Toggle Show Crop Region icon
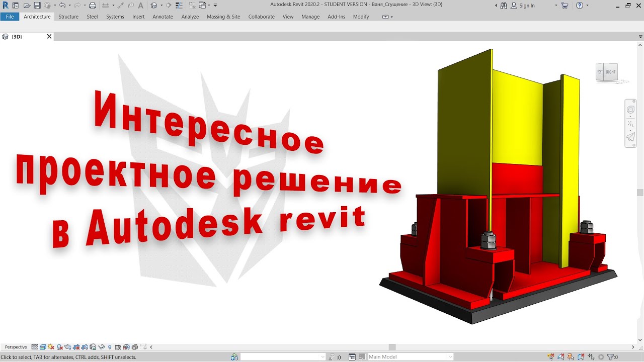Screen dimensions: 644x362 85,347
